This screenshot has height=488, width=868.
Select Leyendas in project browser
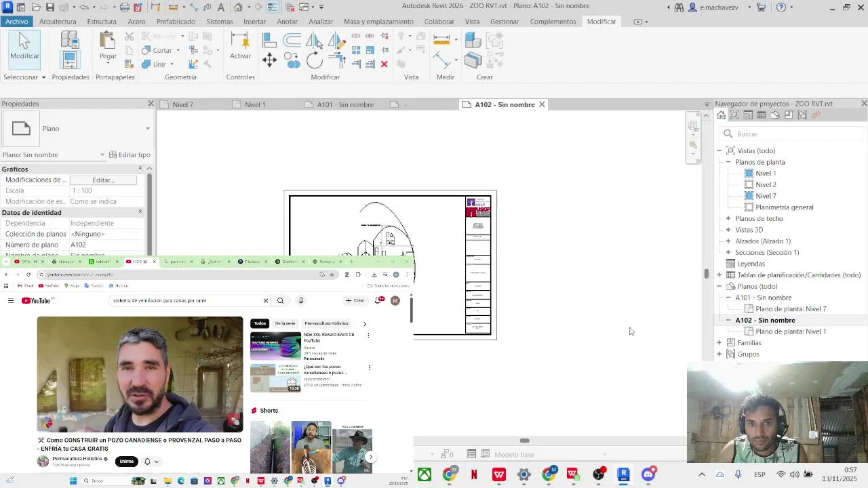(751, 264)
